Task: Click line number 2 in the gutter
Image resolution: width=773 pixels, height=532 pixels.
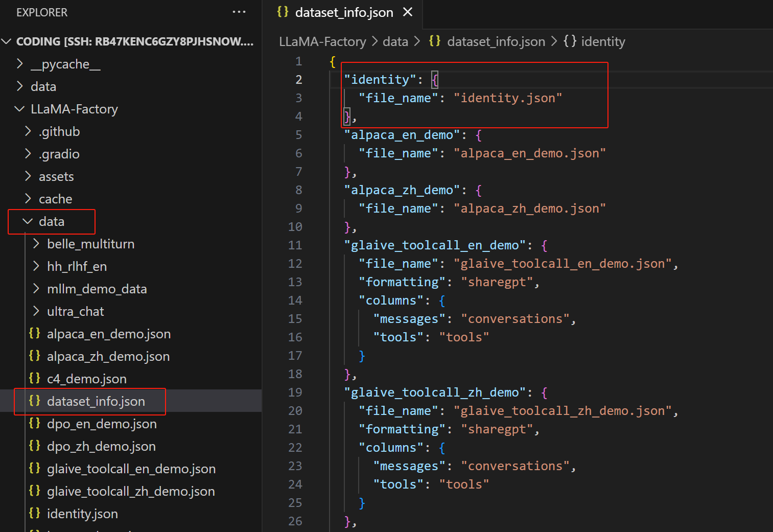Action: [x=299, y=80]
